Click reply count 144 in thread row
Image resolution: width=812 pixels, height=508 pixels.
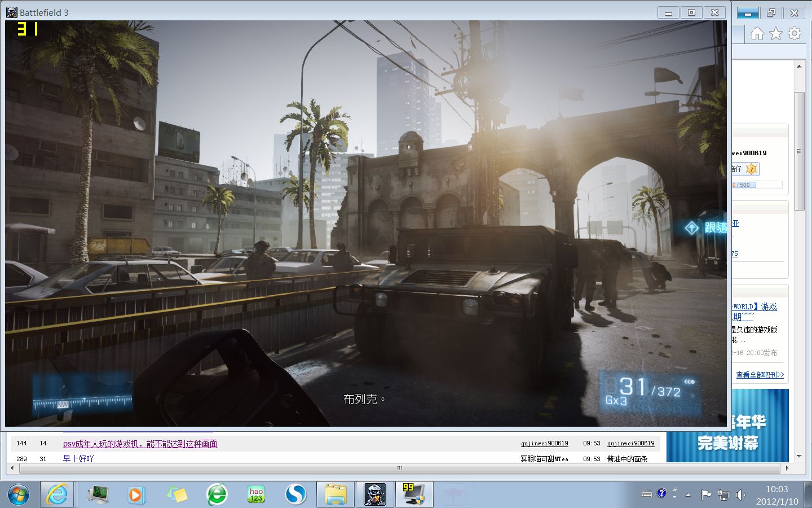point(22,444)
